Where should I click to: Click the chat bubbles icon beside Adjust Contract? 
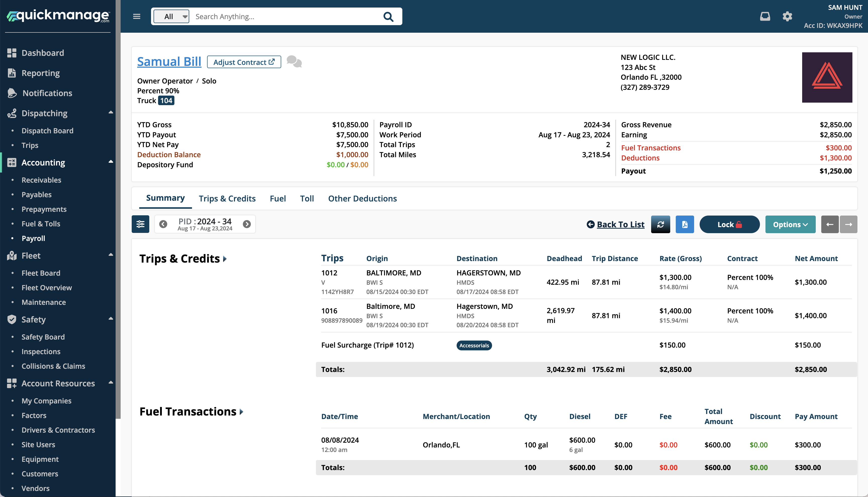click(x=294, y=62)
